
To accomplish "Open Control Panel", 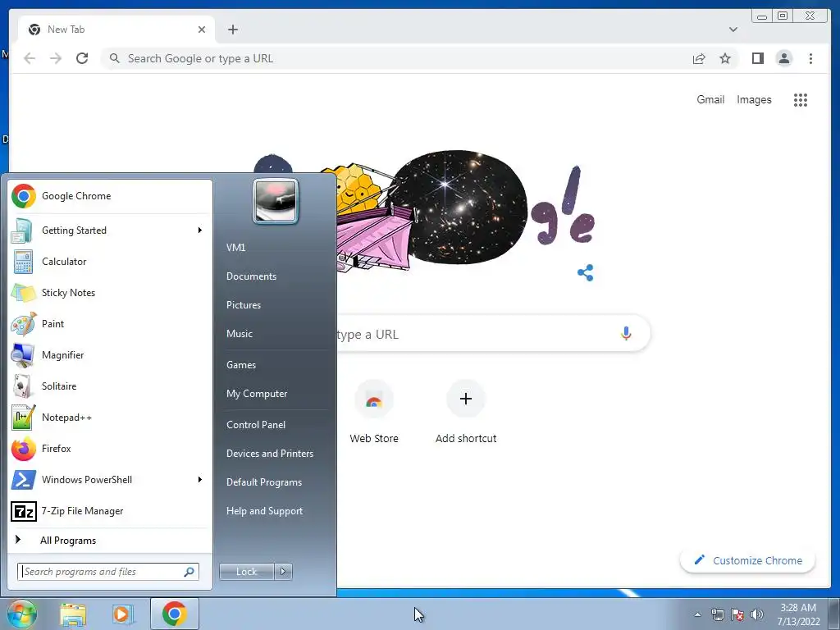I will 256,425.
